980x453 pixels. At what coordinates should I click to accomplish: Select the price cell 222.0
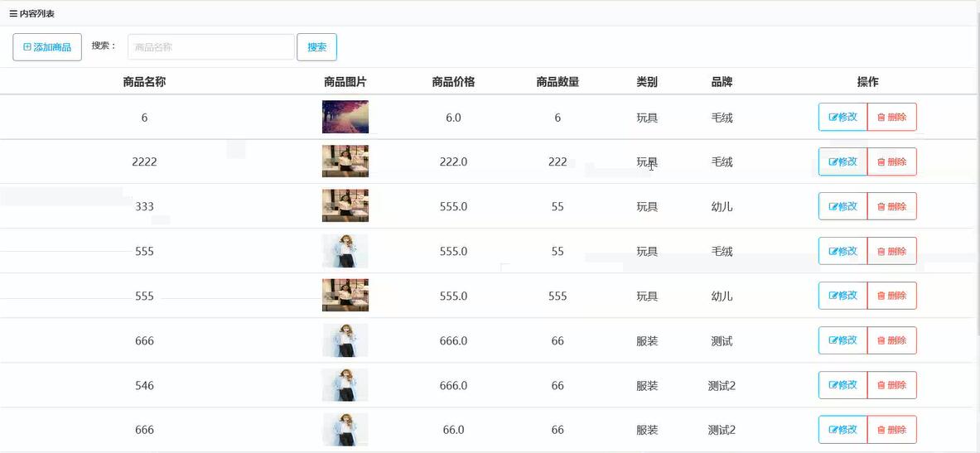pos(453,161)
